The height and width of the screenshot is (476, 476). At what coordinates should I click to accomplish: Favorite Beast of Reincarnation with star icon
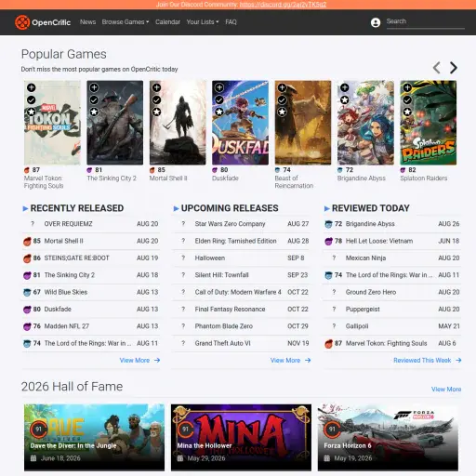coord(282,112)
